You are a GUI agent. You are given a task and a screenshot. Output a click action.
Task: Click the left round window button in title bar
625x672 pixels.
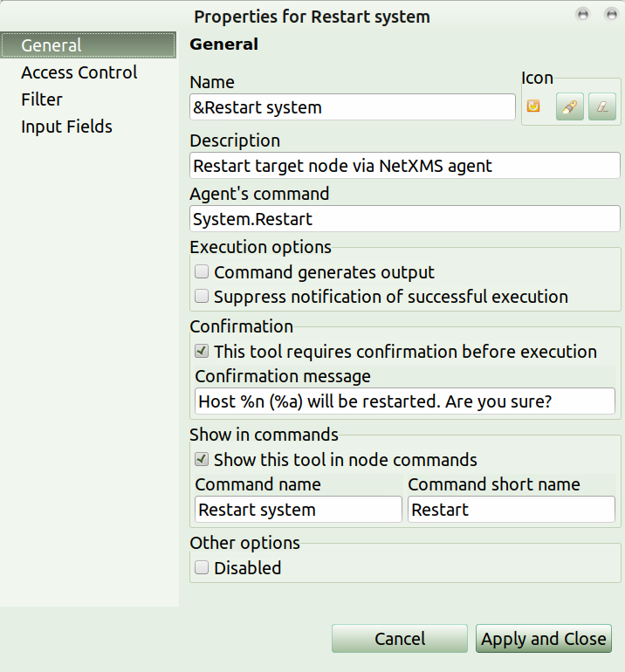pos(583,15)
